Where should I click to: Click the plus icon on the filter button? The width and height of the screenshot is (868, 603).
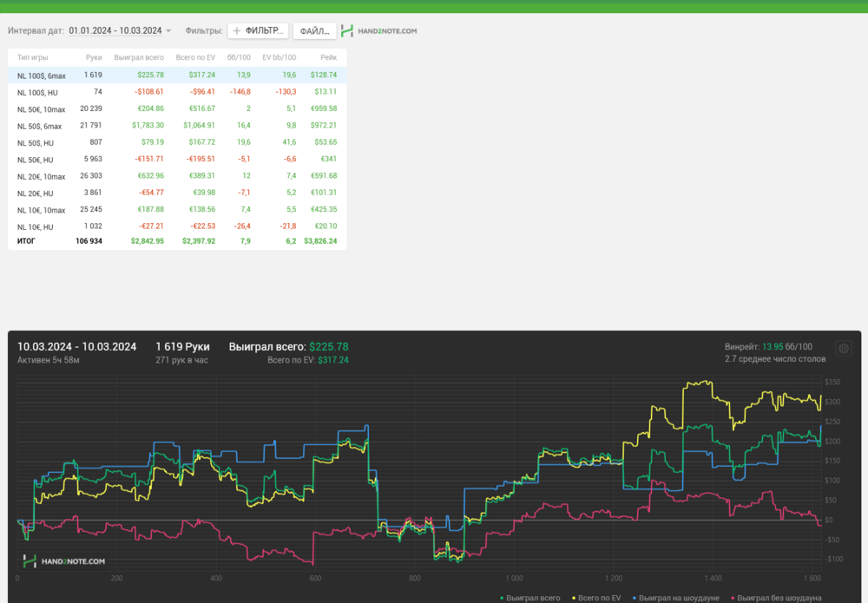click(x=236, y=31)
